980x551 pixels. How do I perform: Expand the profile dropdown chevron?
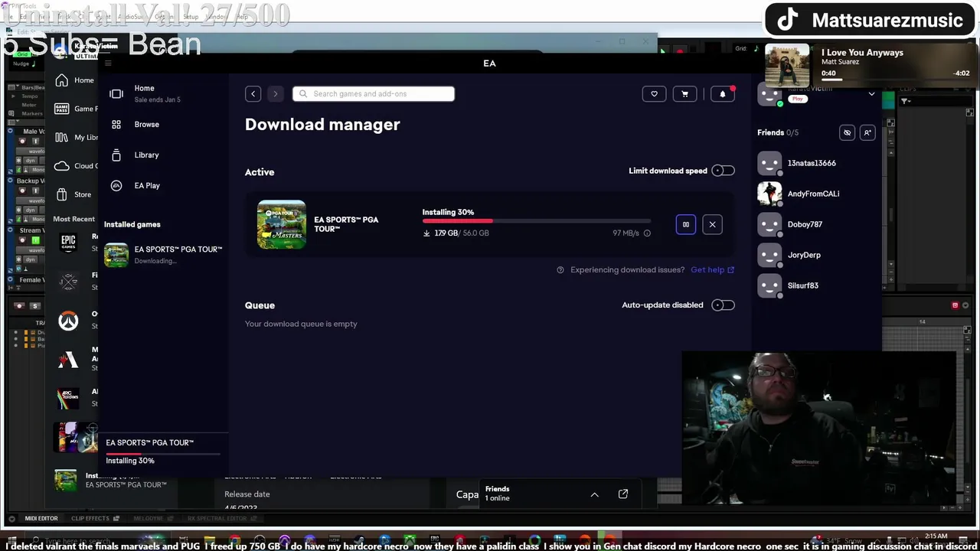click(871, 94)
